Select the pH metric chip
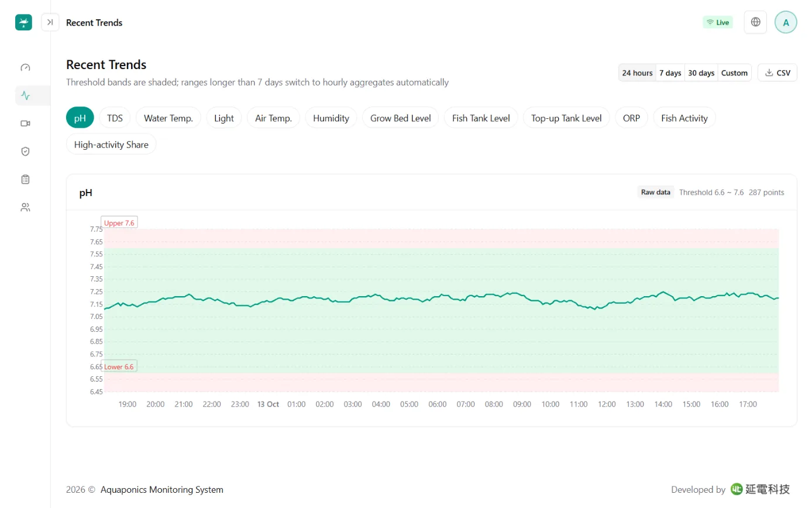Viewport: 812px width, 508px height. (x=80, y=118)
